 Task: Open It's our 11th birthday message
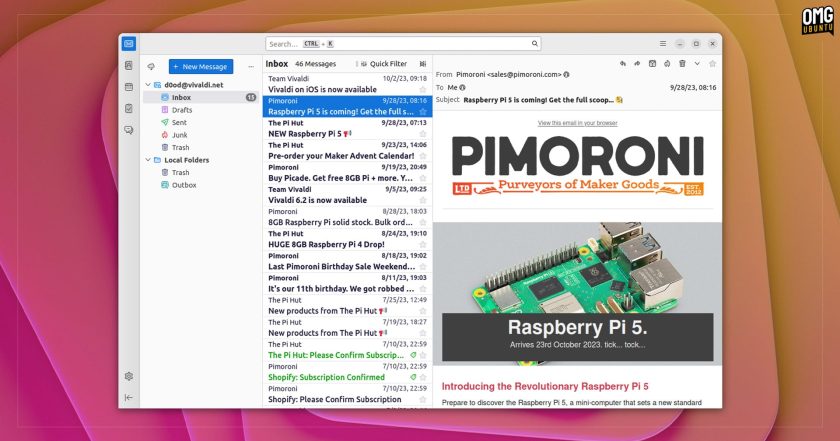(347, 283)
